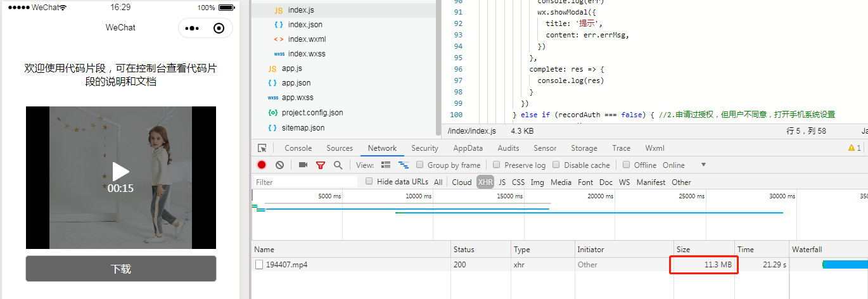The image size is (868, 299).
Task: Filter requests by Media
Action: [561, 182]
